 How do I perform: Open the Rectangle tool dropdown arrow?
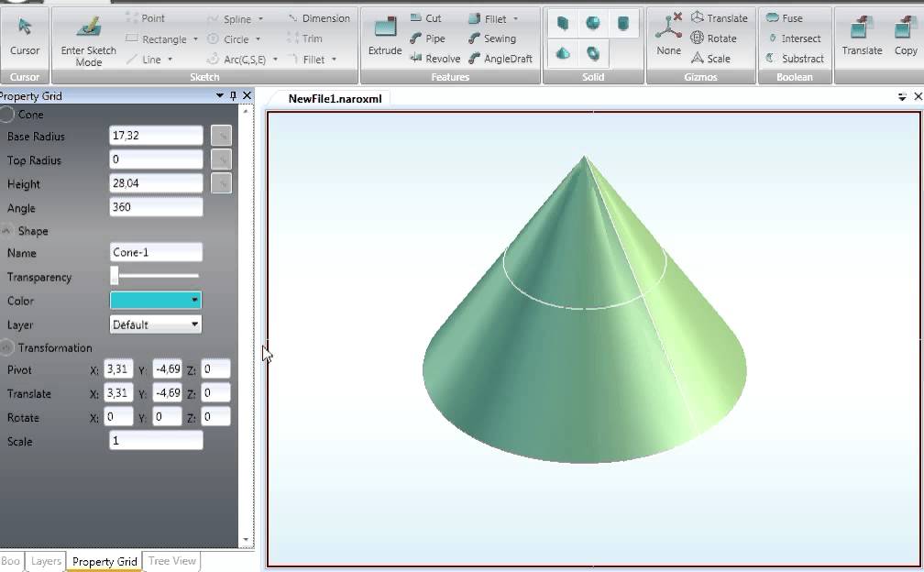coord(195,39)
